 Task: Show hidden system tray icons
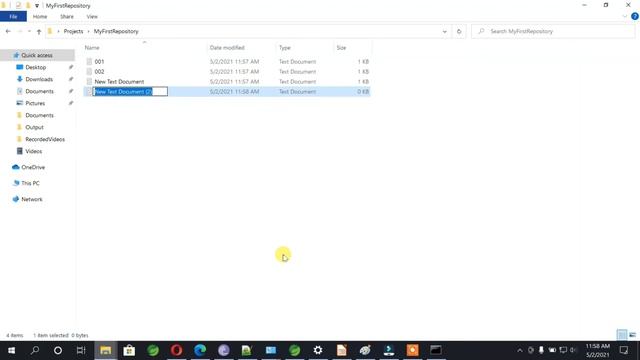520,350
